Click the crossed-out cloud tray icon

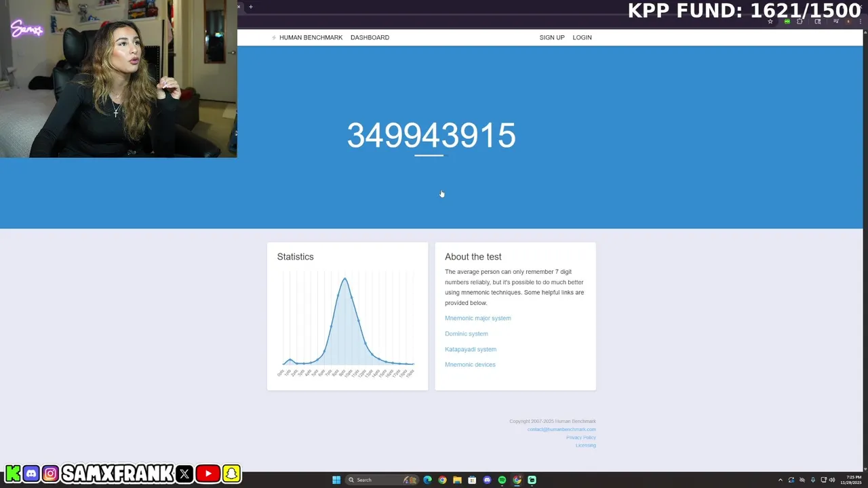(802, 480)
